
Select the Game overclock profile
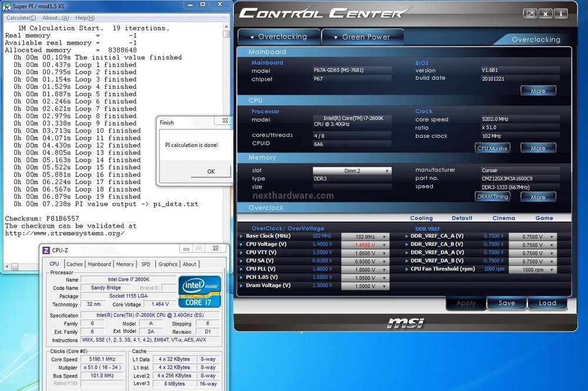coord(544,218)
